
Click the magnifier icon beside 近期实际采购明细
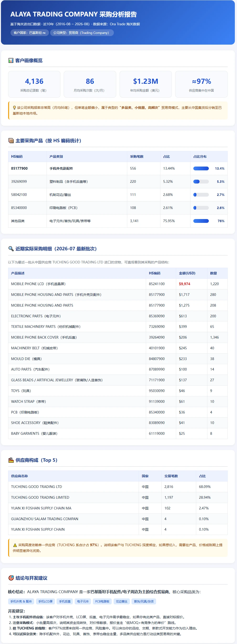point(11,249)
